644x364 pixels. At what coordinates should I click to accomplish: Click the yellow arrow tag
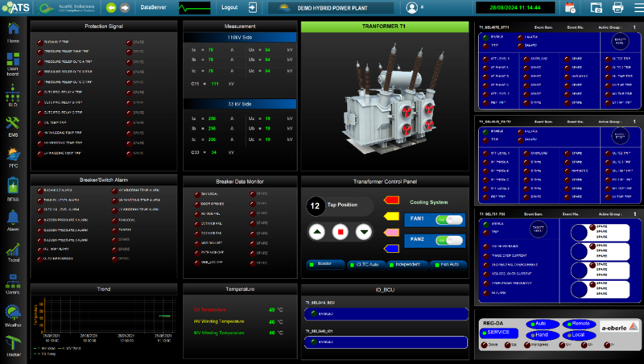pos(391,216)
